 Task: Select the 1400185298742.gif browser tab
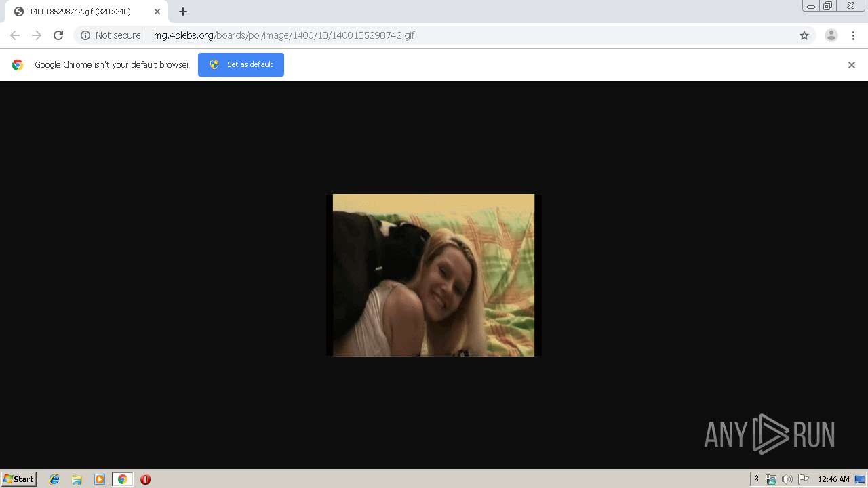[x=87, y=12]
